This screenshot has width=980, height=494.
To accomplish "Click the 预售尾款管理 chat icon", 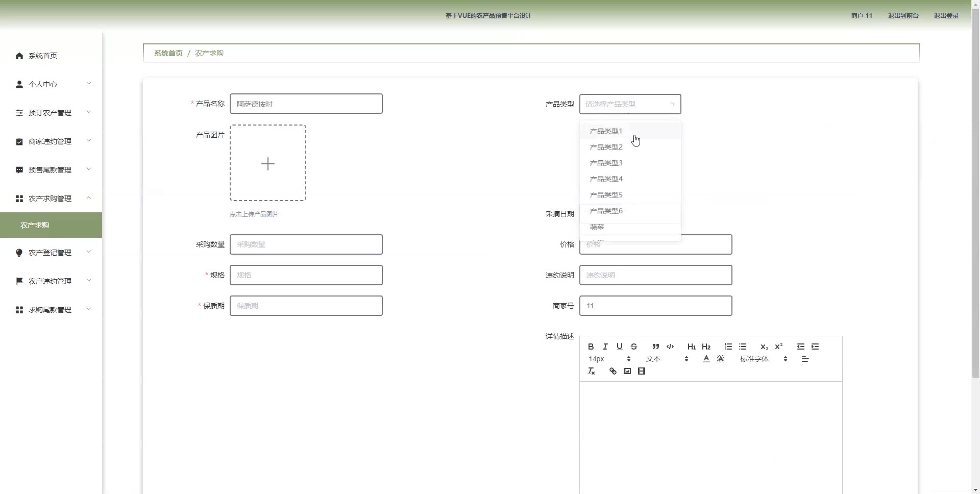I will [19, 170].
